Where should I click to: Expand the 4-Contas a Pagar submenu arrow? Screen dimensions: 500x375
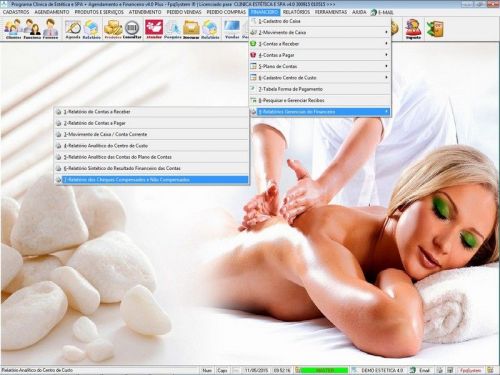click(386, 55)
